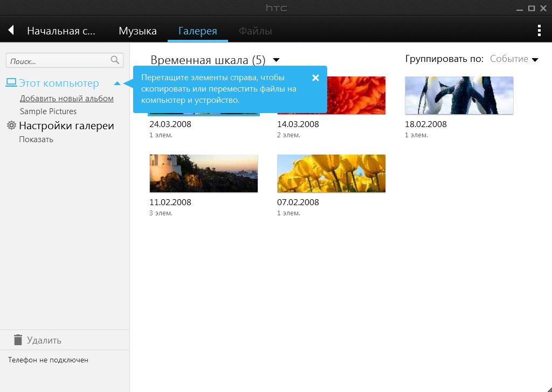Select the 07.02.2008 date label

(x=298, y=202)
